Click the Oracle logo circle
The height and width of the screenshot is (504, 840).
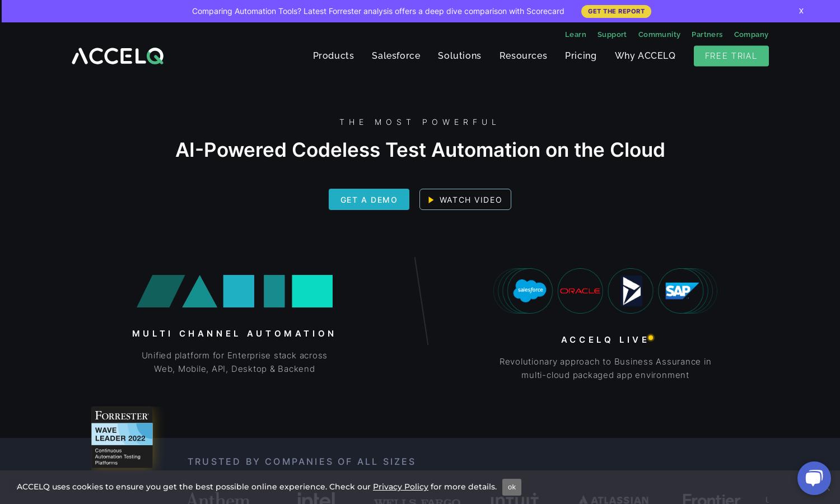point(580,291)
